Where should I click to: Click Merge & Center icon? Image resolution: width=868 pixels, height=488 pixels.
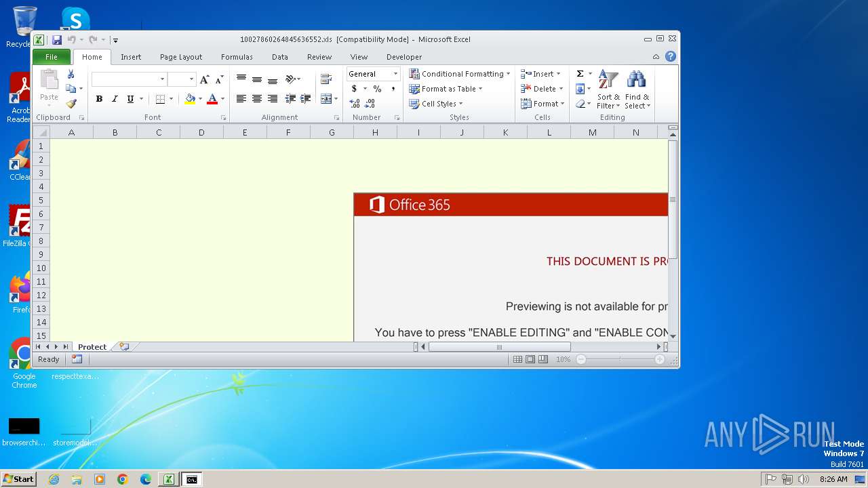click(x=326, y=99)
